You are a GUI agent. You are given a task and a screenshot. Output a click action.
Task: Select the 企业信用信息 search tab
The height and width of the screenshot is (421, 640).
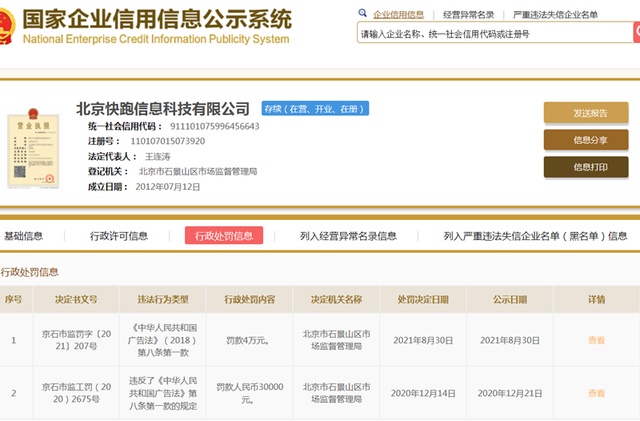coord(398,15)
